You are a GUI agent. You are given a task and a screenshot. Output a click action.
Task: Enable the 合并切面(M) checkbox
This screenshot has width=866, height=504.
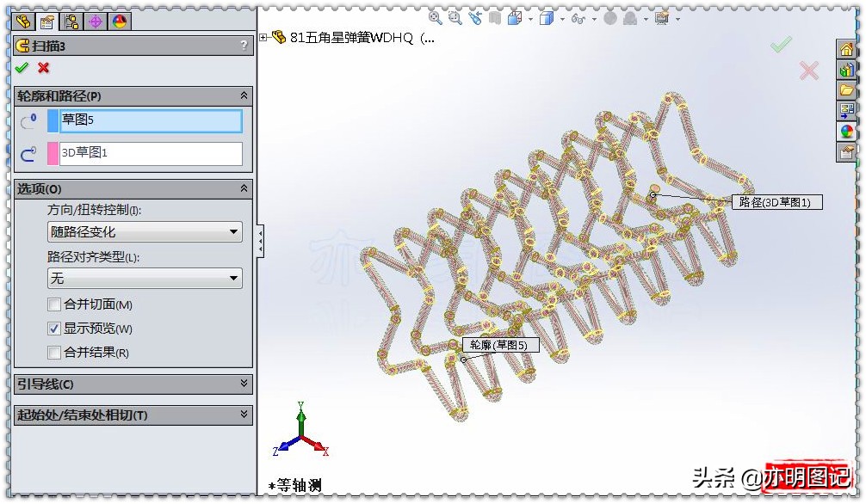pos(53,304)
